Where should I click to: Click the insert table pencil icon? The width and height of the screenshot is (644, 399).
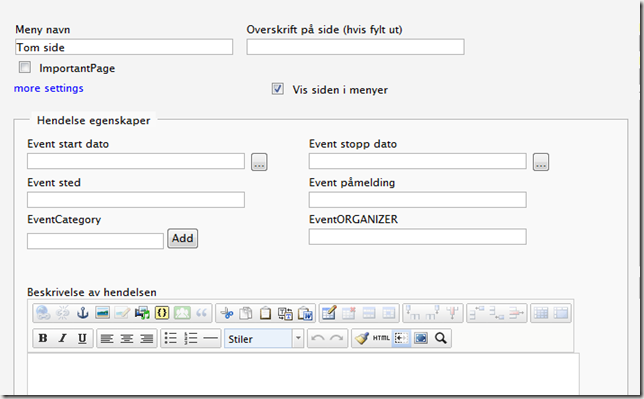[x=329, y=313]
